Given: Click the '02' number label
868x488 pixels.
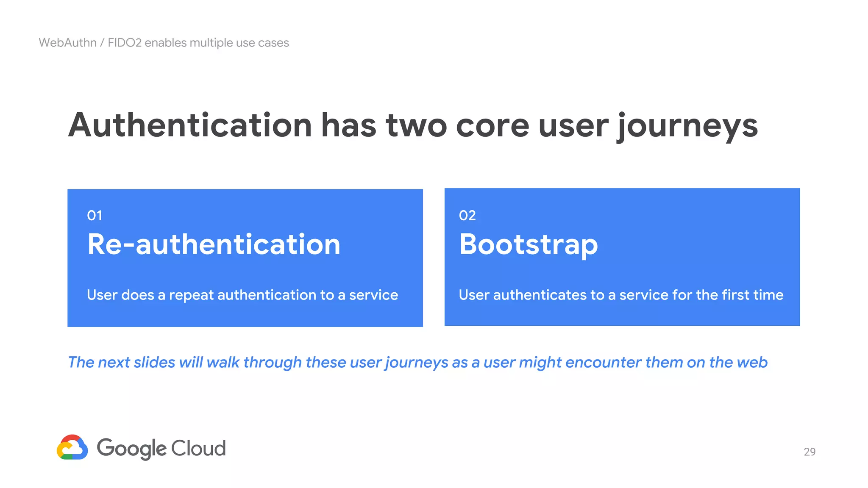Looking at the screenshot, I should point(467,216).
